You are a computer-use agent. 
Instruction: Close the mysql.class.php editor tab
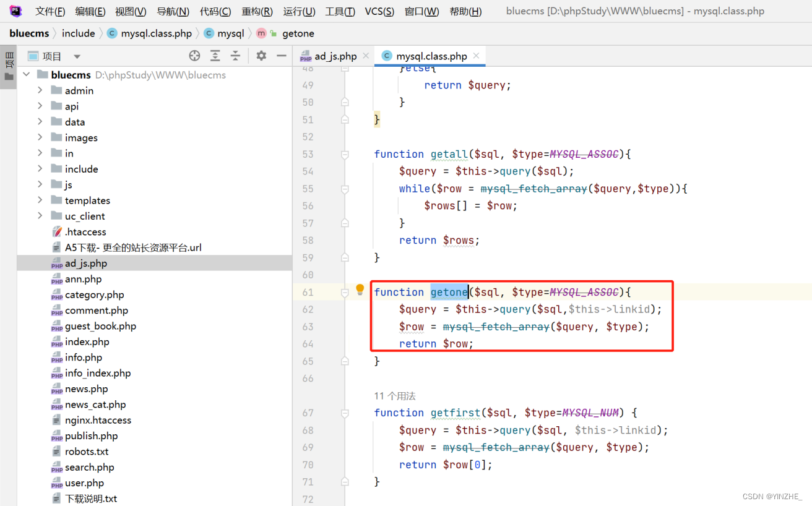click(477, 56)
